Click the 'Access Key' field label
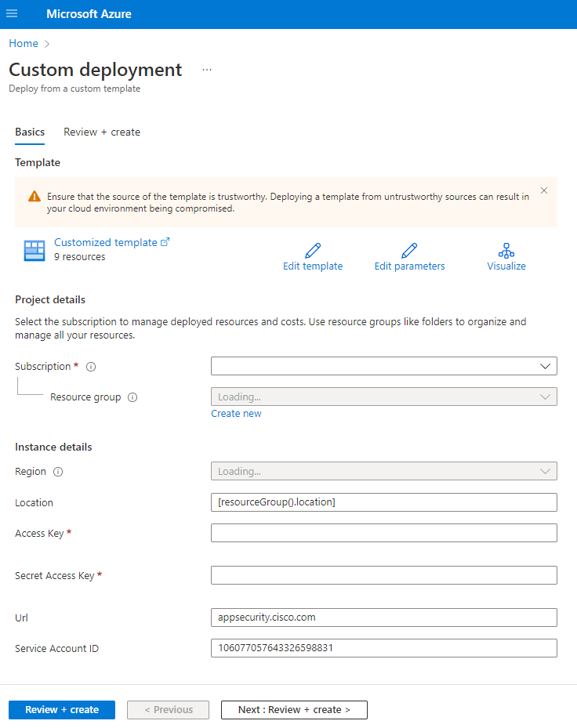577x728 pixels. pos(39,534)
